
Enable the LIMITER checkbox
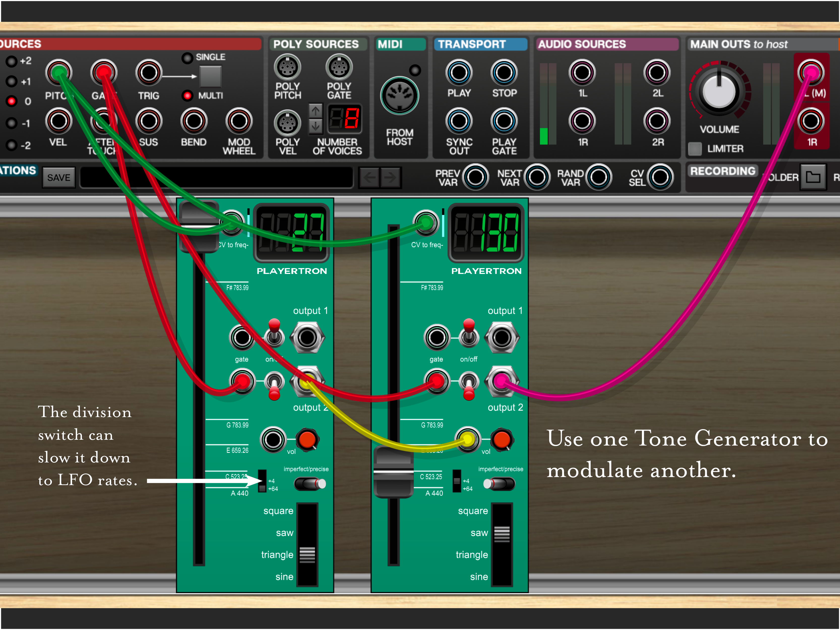[695, 148]
